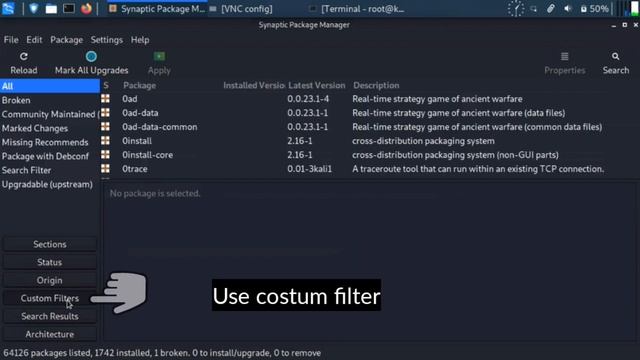640x360 pixels.
Task: Open the File menu
Action: tap(11, 40)
